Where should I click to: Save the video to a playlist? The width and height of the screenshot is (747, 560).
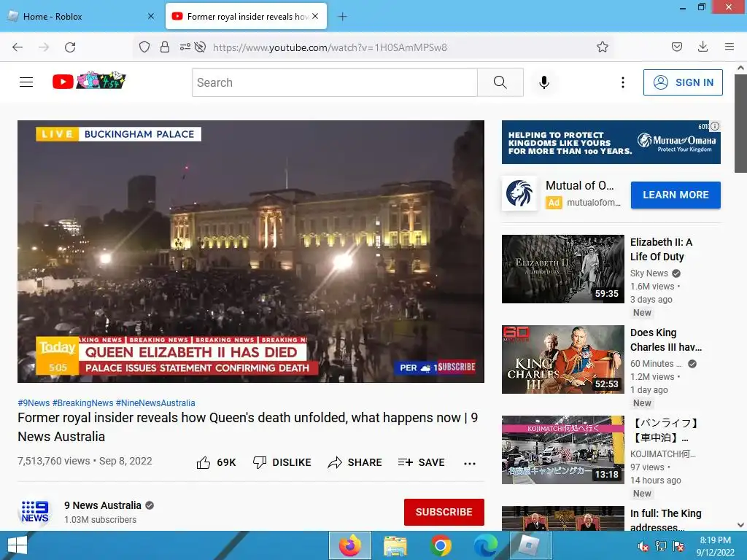tap(421, 462)
